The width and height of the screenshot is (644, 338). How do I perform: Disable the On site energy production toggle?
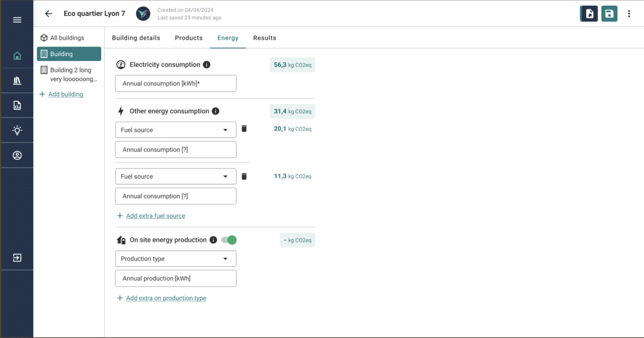click(x=229, y=240)
